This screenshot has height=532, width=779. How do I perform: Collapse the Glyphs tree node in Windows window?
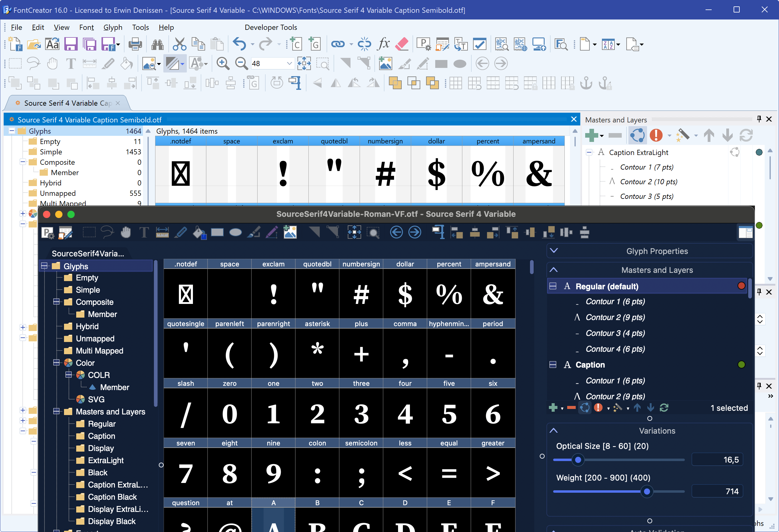(x=12, y=131)
